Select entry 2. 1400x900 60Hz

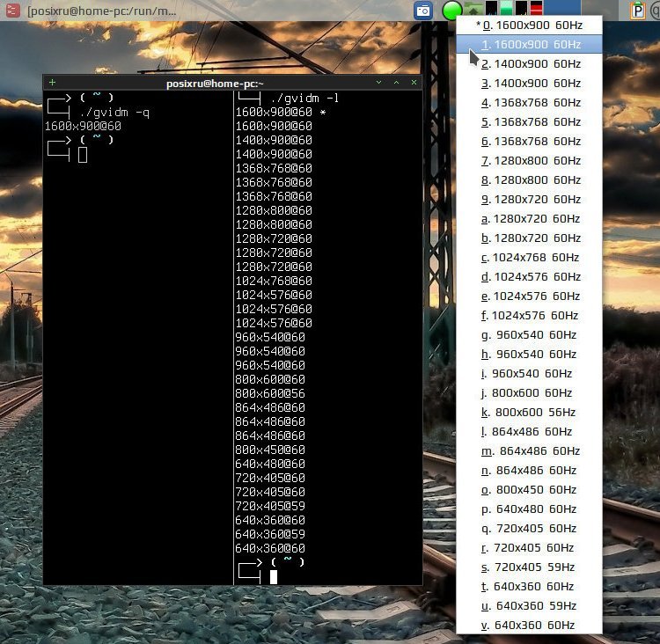[x=529, y=63]
